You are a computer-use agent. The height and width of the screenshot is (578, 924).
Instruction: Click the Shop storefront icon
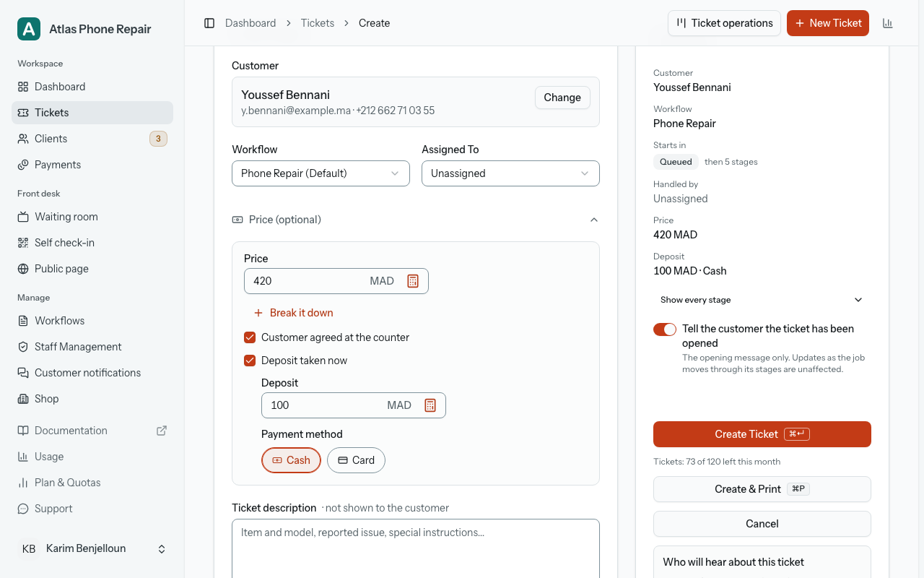(23, 399)
